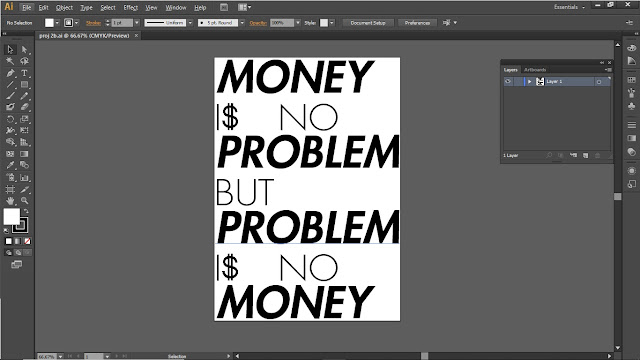Select the Magic Wand tool
Screen dimensions: 640x360
[x=10, y=61]
